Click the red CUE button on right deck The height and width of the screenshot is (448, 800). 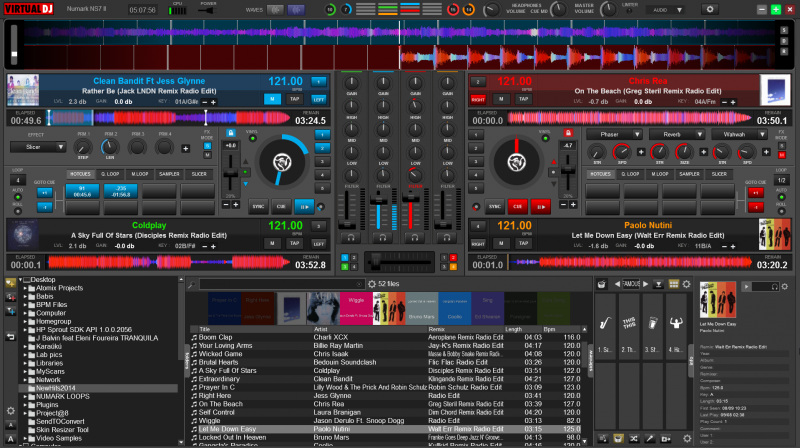[x=517, y=206]
